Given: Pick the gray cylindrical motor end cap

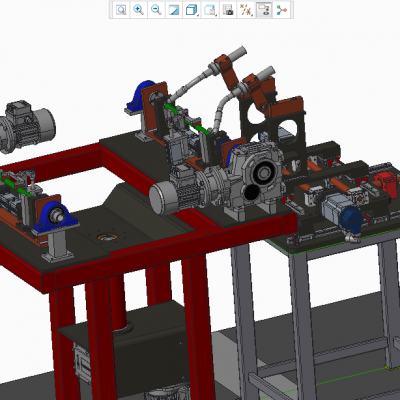Looking at the screenshot, I should (162, 199).
